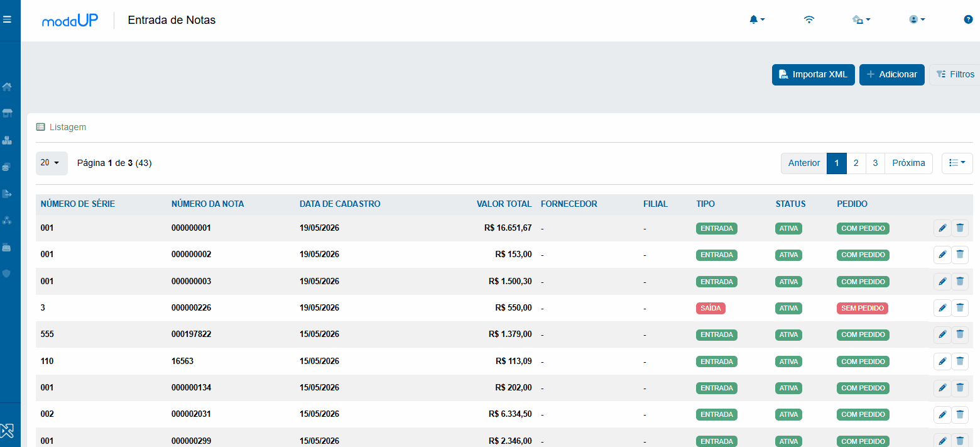This screenshot has width=980, height=447.
Task: Open the help question mark icon
Action: 968,19
